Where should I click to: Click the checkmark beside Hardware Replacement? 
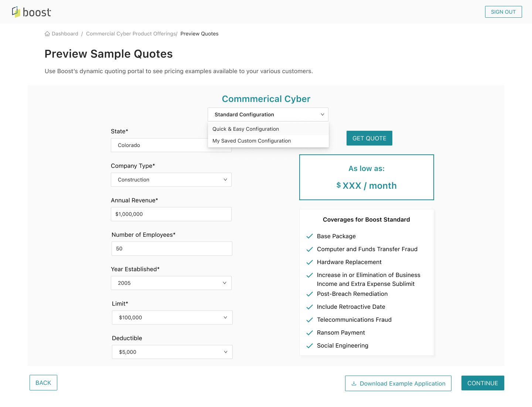pos(310,262)
